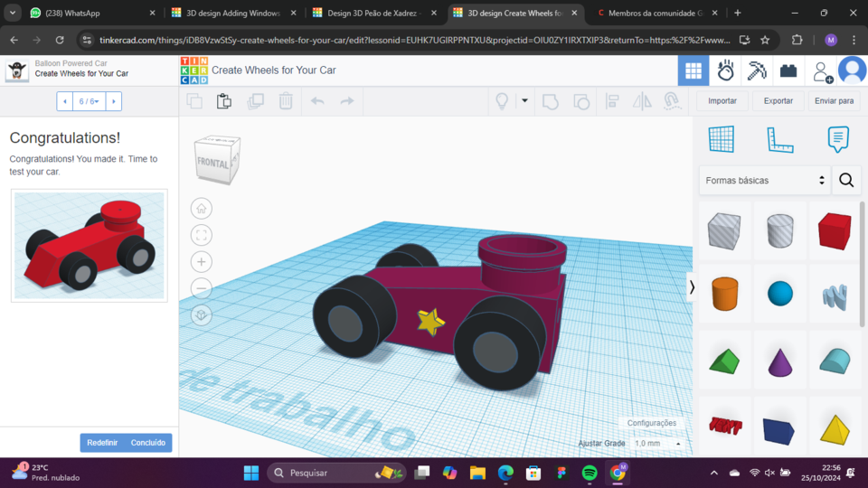Redo the last action

click(x=347, y=101)
